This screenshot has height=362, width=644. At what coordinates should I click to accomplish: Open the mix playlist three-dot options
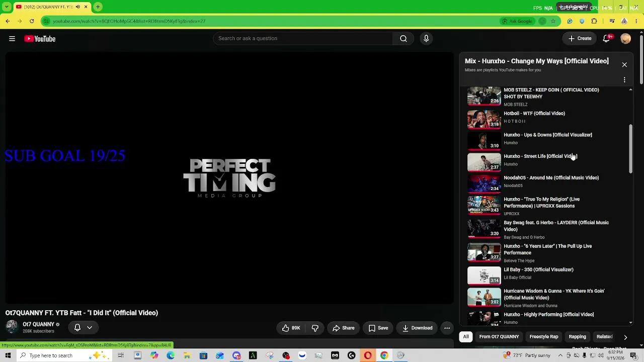(624, 80)
